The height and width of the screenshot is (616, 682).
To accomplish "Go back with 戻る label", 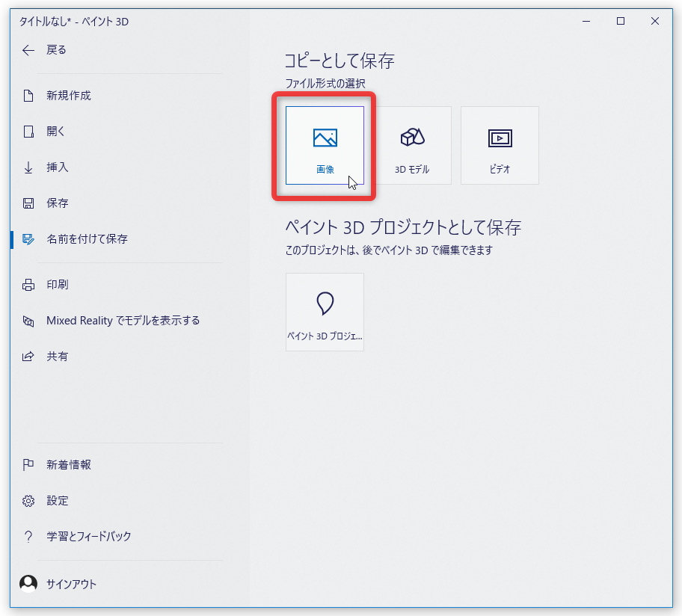I will (x=57, y=50).
